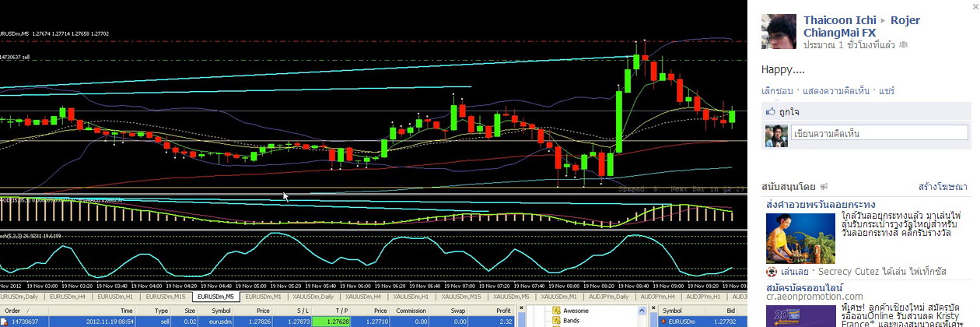Click the แสดงความคิดเห็น comment link

click(836, 90)
